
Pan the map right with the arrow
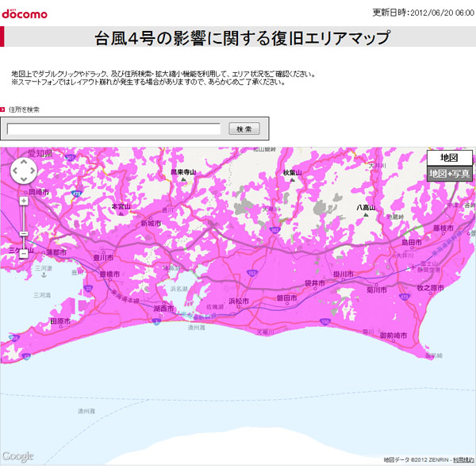click(33, 171)
